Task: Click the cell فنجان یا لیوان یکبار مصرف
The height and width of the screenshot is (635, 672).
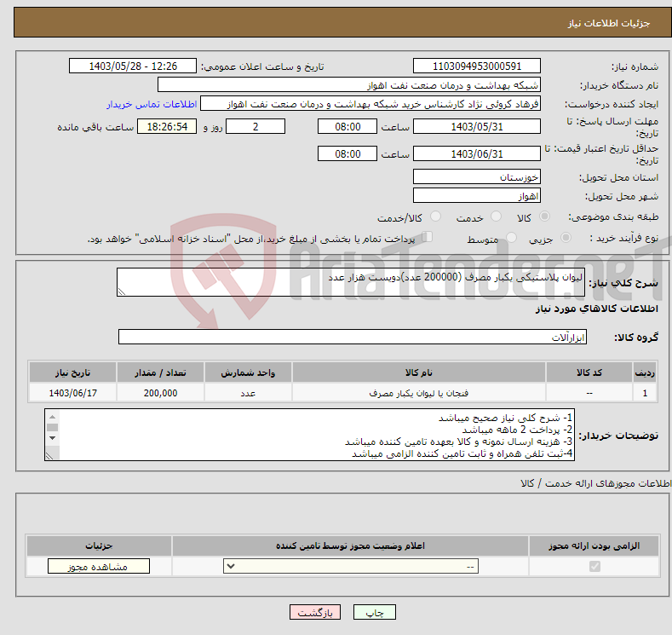Action: 419,393
